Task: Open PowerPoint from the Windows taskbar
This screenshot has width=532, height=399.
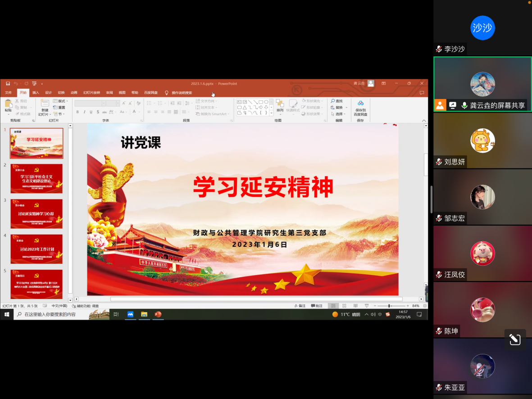Action: pos(158,314)
